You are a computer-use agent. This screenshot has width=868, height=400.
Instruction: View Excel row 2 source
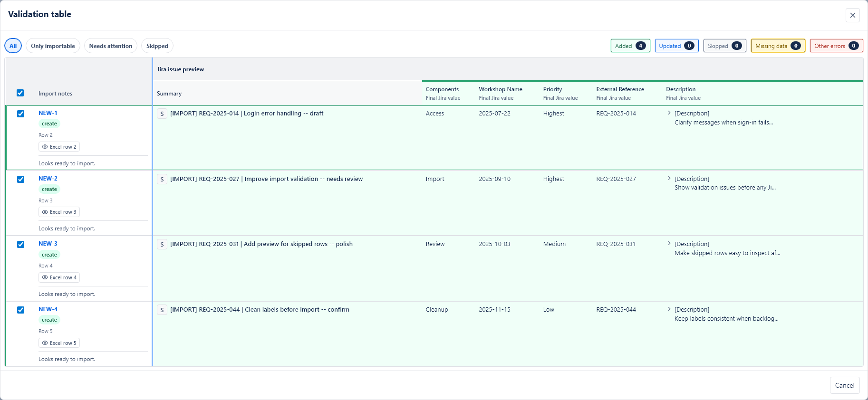[59, 147]
